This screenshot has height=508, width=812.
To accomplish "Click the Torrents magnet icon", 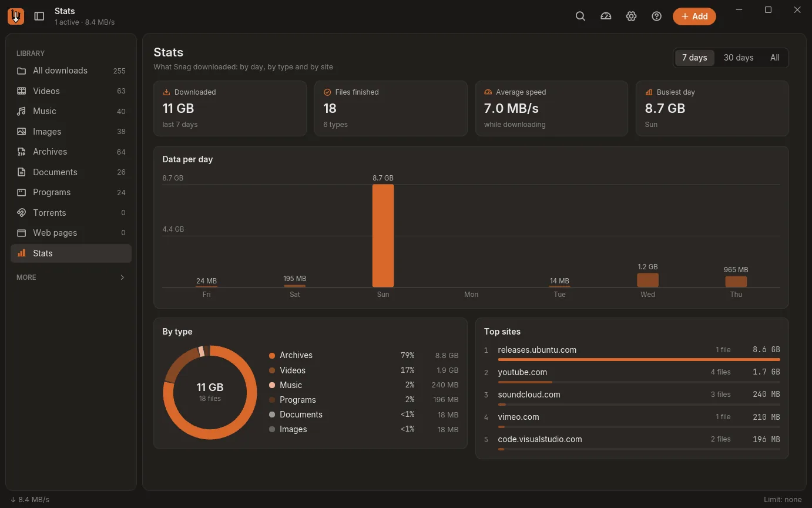I will tap(22, 213).
